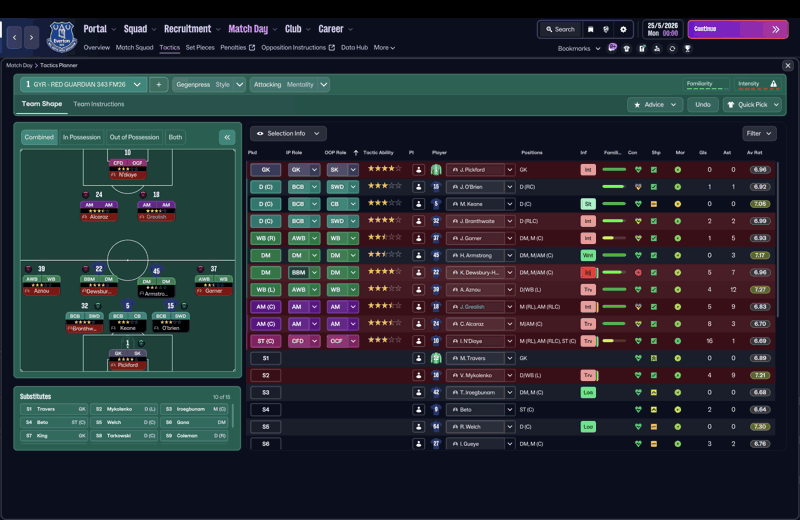Switch pitch view to In Possession
The image size is (800, 520).
[82, 137]
